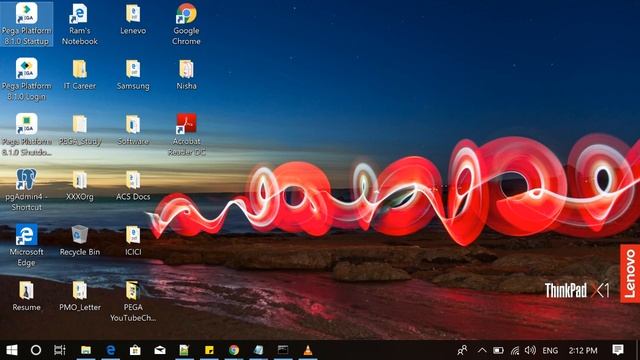Open the notebook app taskbar icon beside Chrome

(x=258, y=350)
